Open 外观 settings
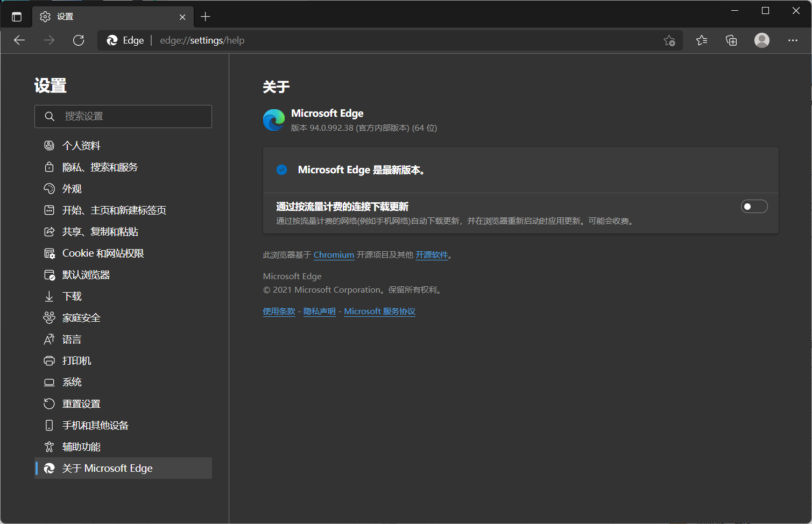The image size is (812, 524). tap(123, 188)
